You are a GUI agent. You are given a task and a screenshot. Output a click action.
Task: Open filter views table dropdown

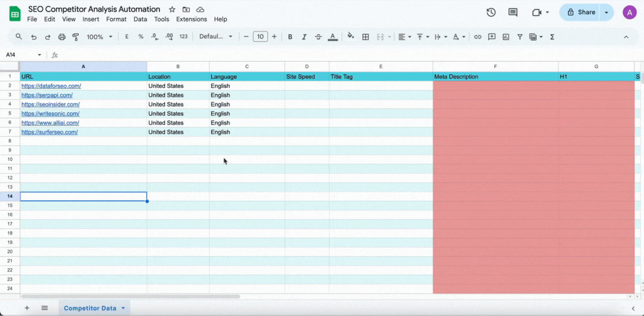tap(535, 37)
